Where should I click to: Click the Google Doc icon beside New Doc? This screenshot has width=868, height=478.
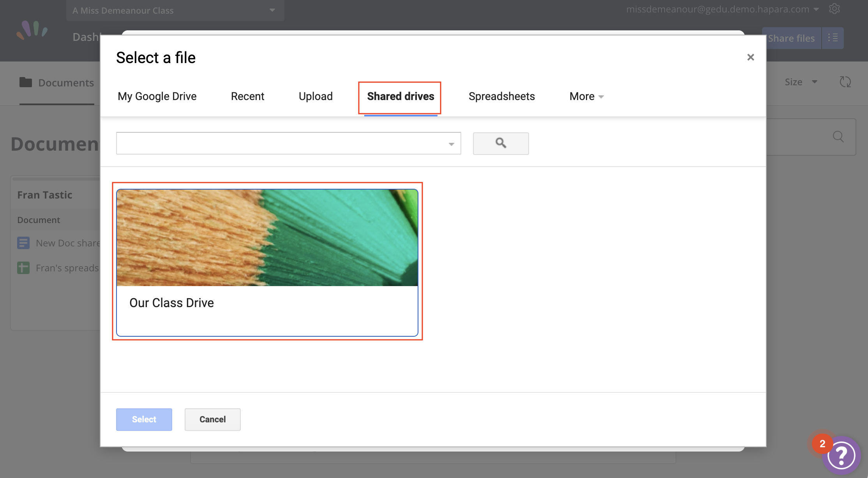(23, 243)
